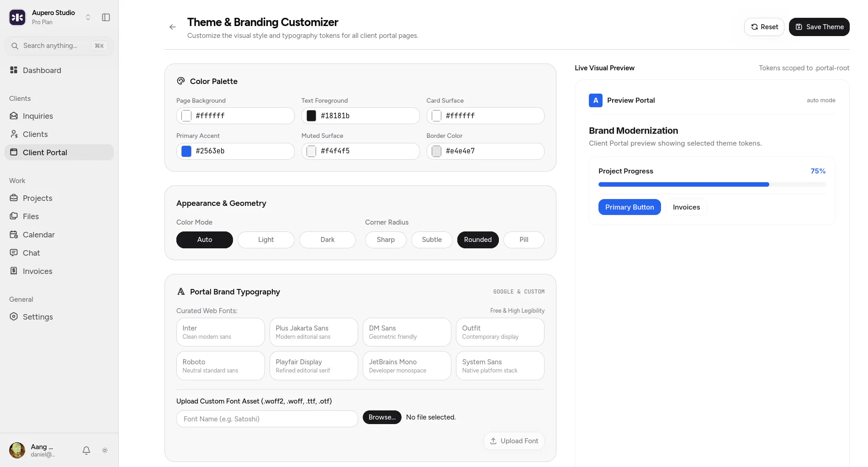This screenshot has width=868, height=467.
Task: Choose the Sharp corner radius
Action: click(x=386, y=240)
